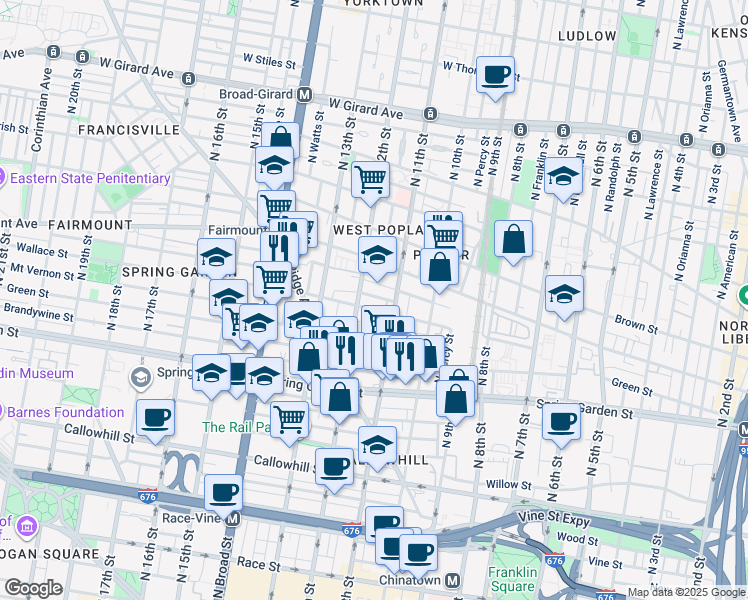Select tram stop icon near N 20th St
748x600 pixels.
(83, 57)
